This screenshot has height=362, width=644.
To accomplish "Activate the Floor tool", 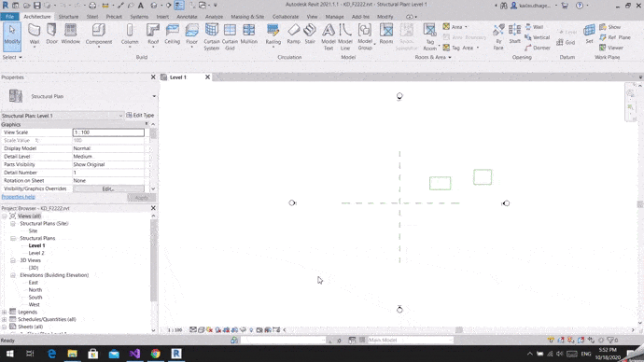I will (192, 35).
